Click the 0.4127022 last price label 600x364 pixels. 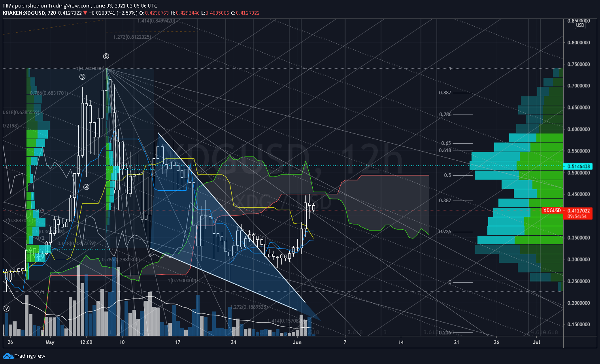[578, 210]
